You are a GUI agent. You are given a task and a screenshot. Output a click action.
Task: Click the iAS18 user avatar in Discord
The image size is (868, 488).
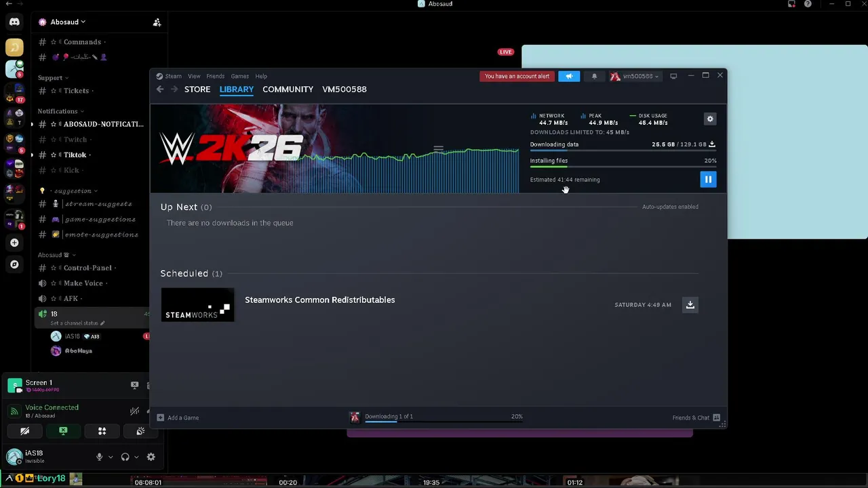14,457
